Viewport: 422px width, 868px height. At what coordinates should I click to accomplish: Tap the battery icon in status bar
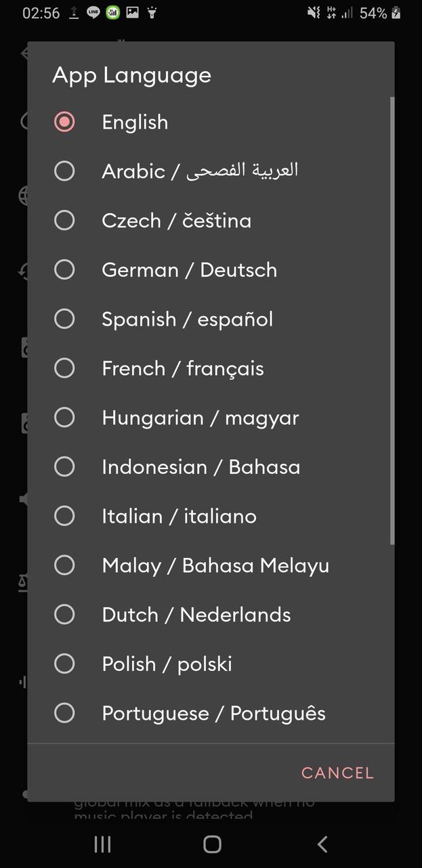[x=396, y=13]
